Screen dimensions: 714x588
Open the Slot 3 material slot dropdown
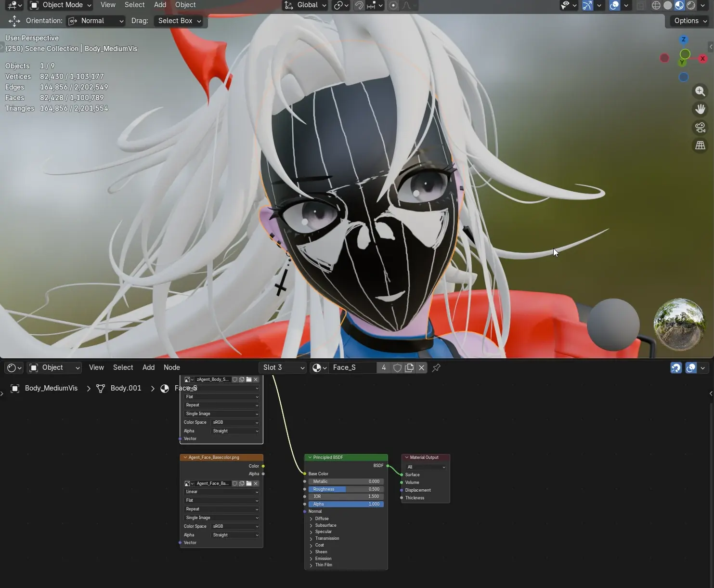pos(284,367)
